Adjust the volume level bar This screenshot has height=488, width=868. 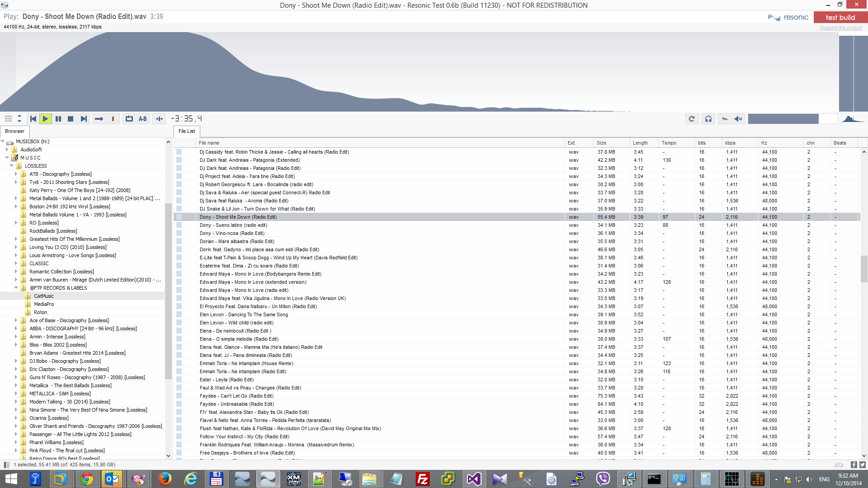click(793, 119)
